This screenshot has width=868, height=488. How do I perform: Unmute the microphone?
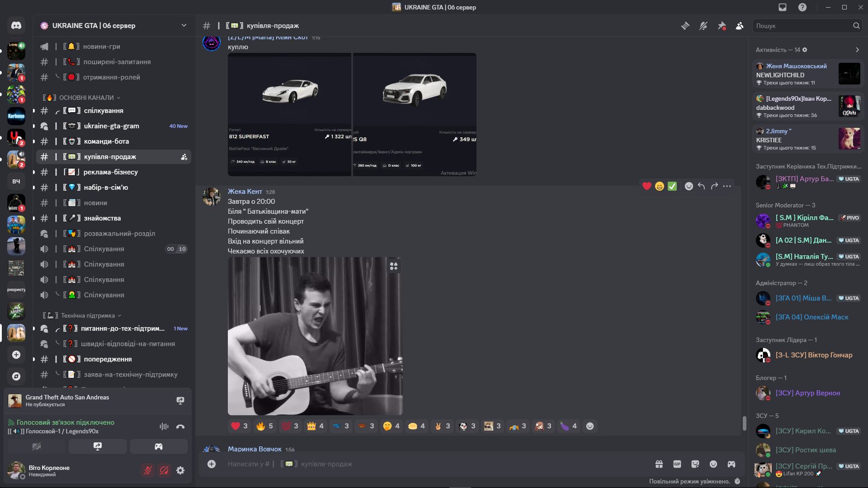point(147,470)
